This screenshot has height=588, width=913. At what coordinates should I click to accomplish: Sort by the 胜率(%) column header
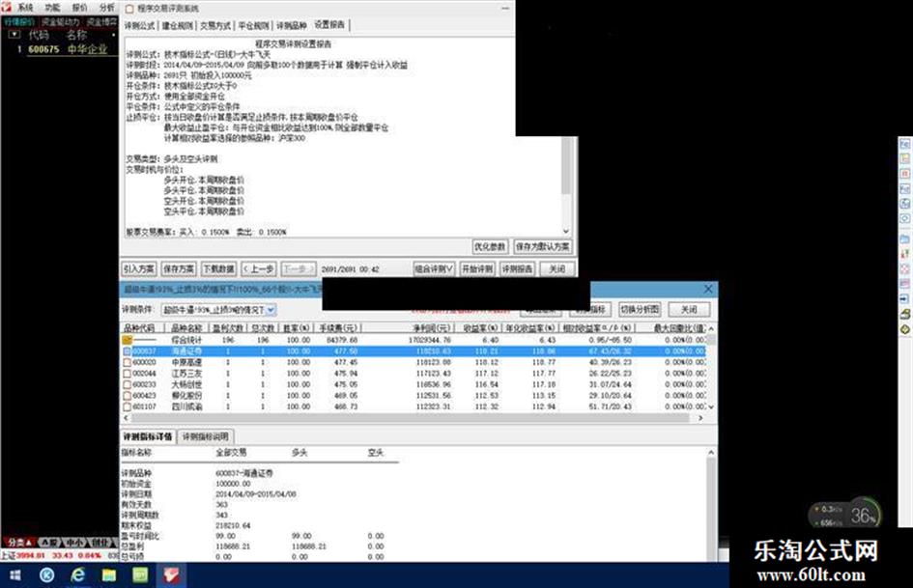click(x=297, y=328)
